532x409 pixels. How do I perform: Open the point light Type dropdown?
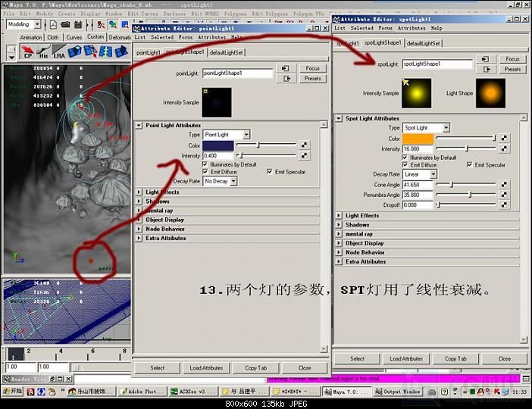(227, 135)
